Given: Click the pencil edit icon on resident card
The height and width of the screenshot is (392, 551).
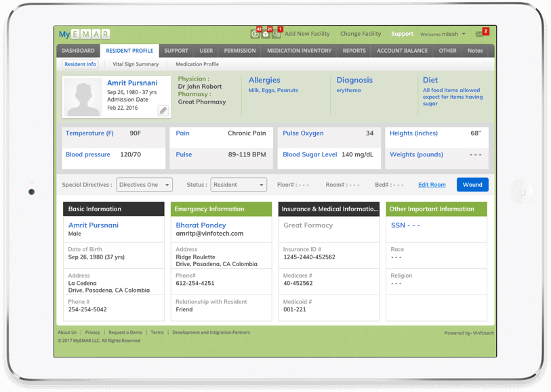Looking at the screenshot, I should point(163,110).
